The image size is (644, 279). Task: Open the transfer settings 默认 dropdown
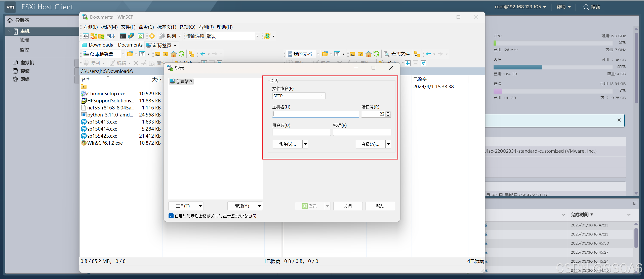point(257,36)
